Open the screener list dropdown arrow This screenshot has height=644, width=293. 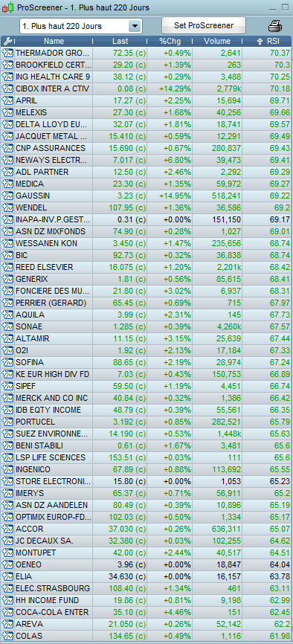click(x=135, y=26)
